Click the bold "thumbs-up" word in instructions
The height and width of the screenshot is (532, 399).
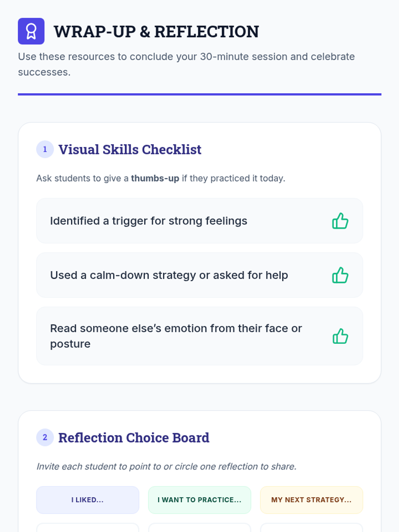(x=155, y=179)
